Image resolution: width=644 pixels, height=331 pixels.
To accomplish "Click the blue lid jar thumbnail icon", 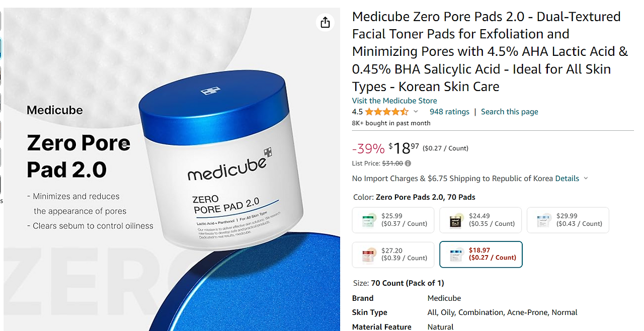I will point(544,220).
